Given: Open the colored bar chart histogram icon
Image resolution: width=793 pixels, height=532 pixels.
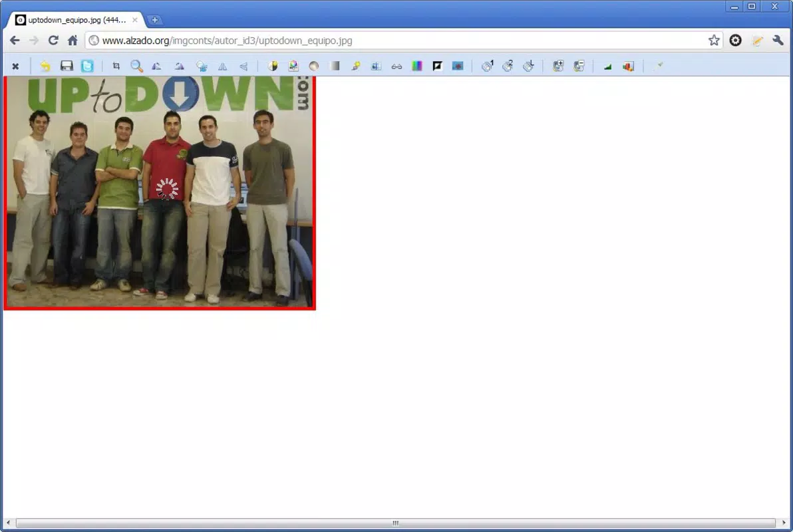Looking at the screenshot, I should (x=628, y=66).
